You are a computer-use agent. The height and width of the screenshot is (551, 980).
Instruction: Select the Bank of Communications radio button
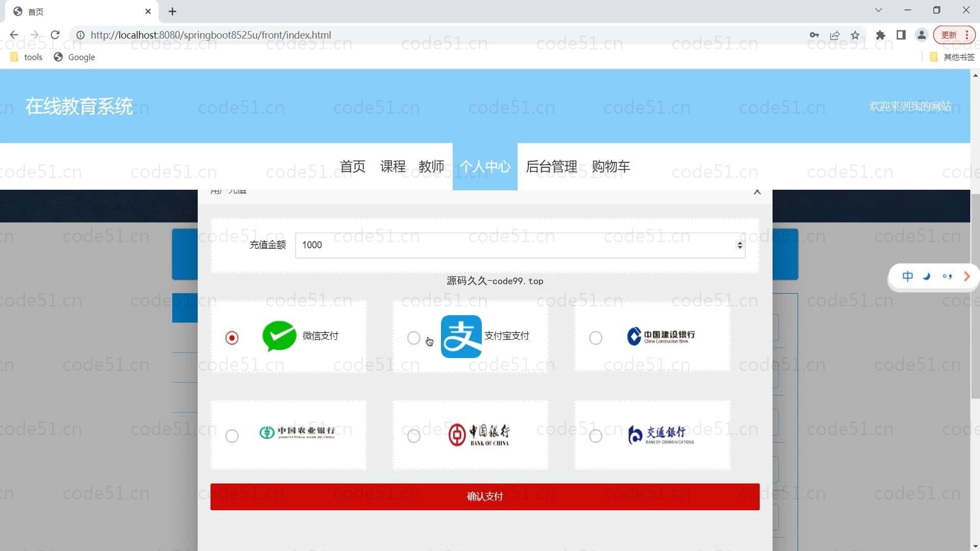[595, 436]
